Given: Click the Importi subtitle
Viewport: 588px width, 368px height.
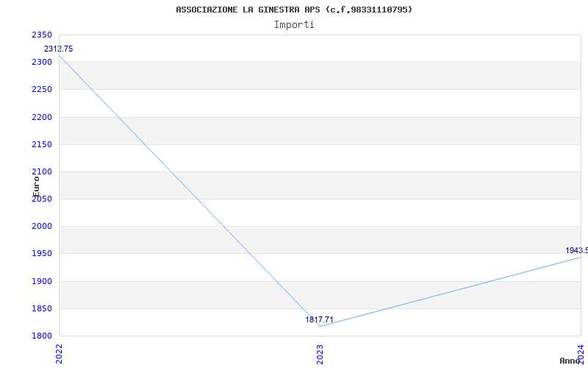Looking at the screenshot, I should pyautogui.click(x=294, y=25).
